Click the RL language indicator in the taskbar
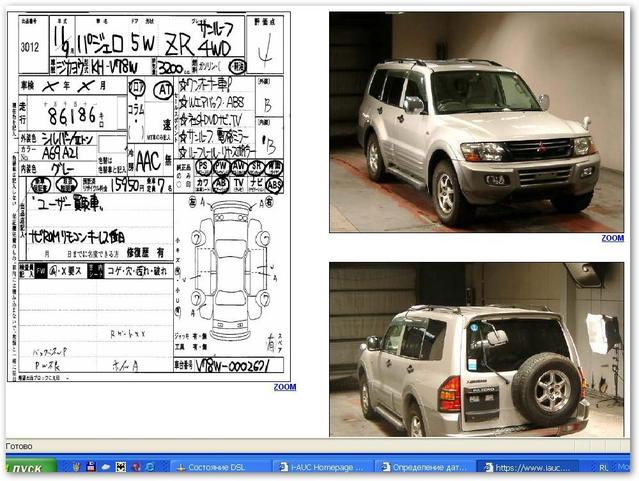The height and width of the screenshot is (481, 639). [x=603, y=467]
